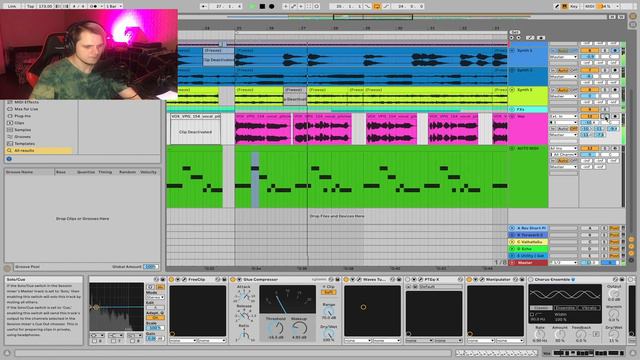Select the C Valhalla return track
This screenshot has height=360, width=640.
[528, 242]
